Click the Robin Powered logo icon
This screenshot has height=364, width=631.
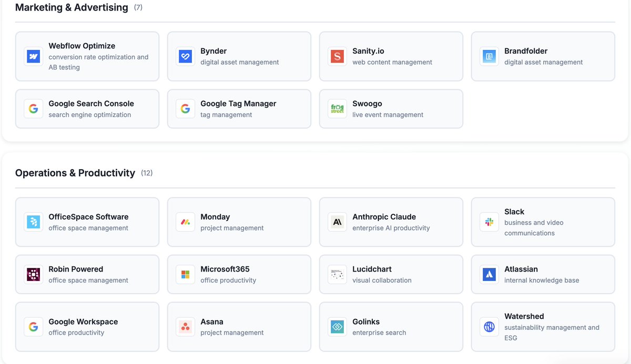pyautogui.click(x=34, y=274)
